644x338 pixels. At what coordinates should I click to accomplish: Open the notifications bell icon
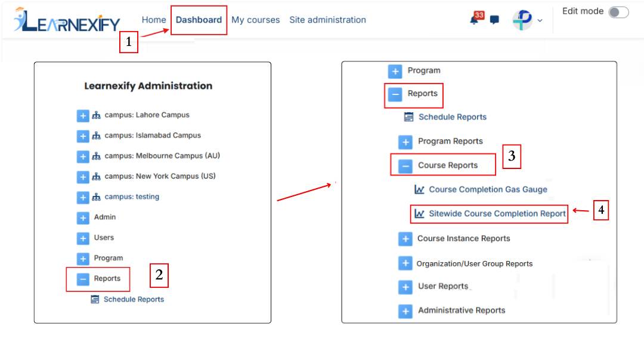pos(475,20)
